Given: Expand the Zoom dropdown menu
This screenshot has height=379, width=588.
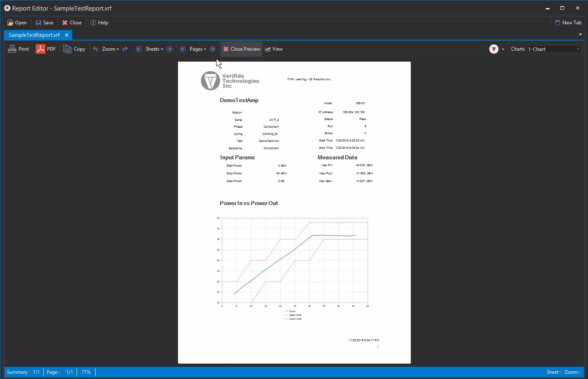Looking at the screenshot, I should pyautogui.click(x=109, y=49).
